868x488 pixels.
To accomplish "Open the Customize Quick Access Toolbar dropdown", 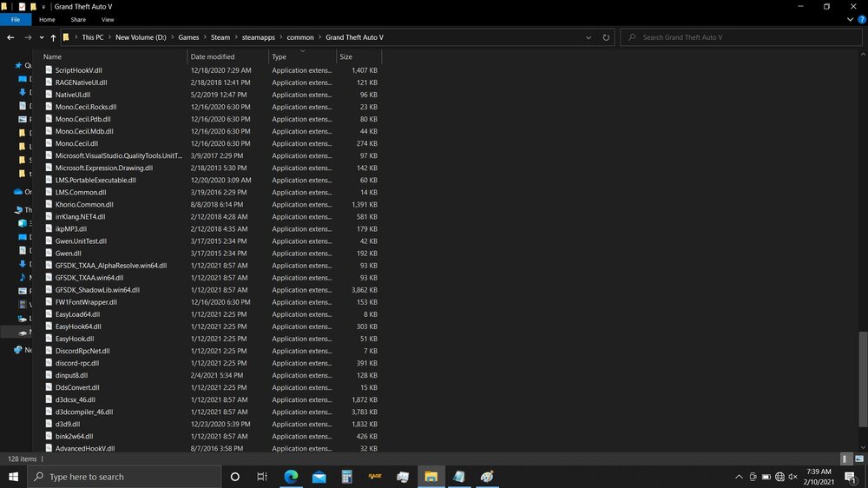I will [43, 7].
